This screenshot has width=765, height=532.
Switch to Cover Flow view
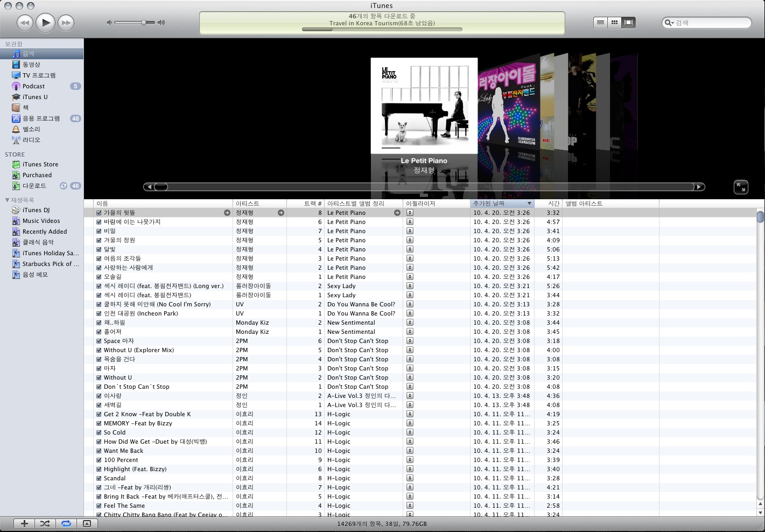pyautogui.click(x=628, y=23)
